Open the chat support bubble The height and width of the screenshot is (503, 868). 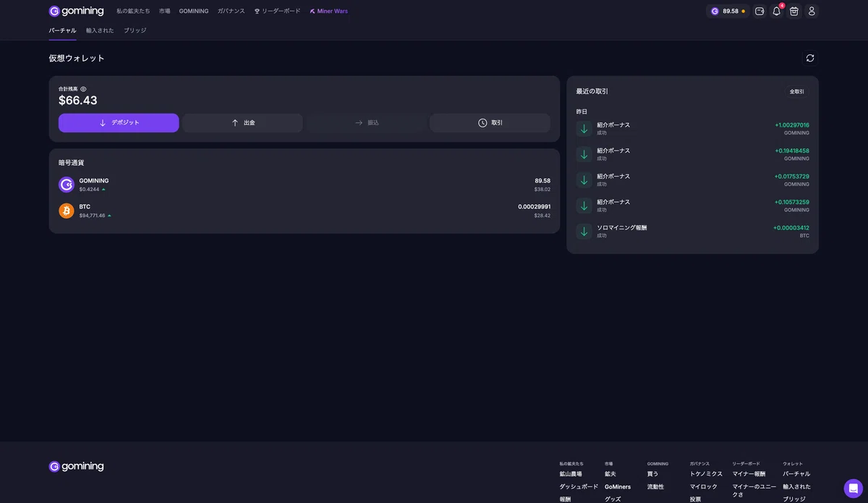854,489
